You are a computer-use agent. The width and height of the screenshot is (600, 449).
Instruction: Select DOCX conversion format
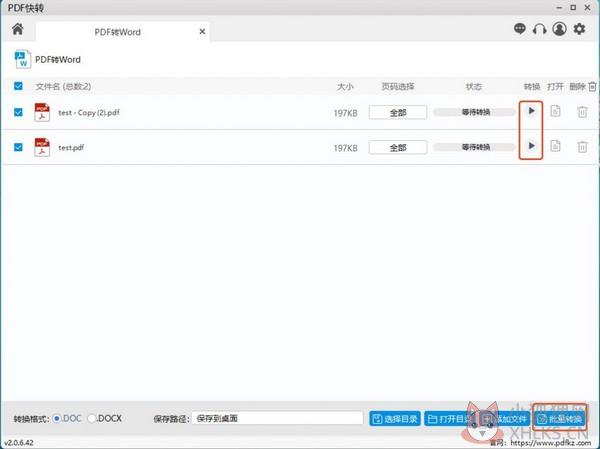[x=92, y=418]
